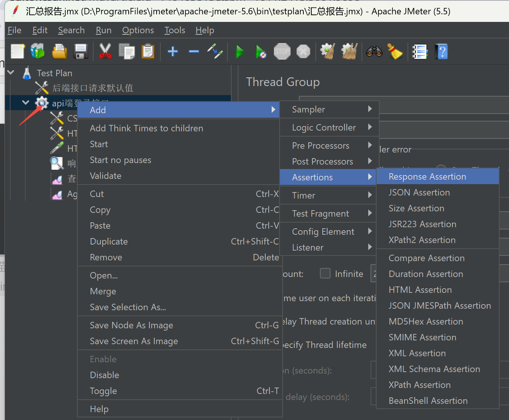Viewport: 509px width, 420px height.
Task: Collapse the Test Plan tree node chevron
Action: point(11,72)
